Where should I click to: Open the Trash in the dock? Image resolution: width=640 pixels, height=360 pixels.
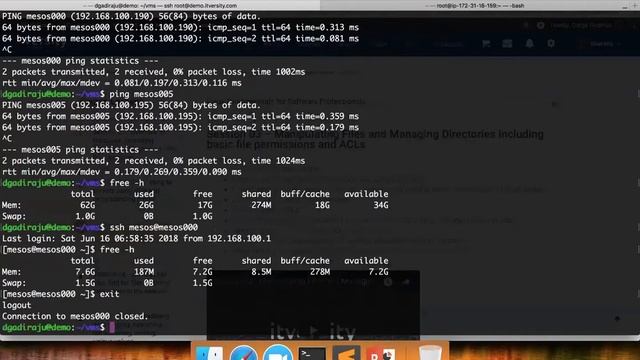[x=430, y=353]
